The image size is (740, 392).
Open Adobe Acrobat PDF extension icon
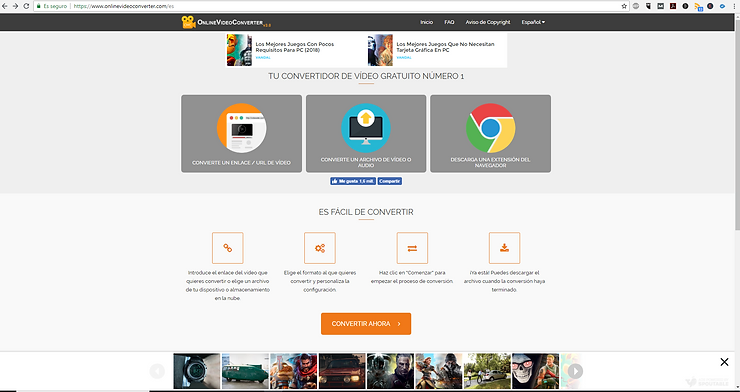point(673,6)
